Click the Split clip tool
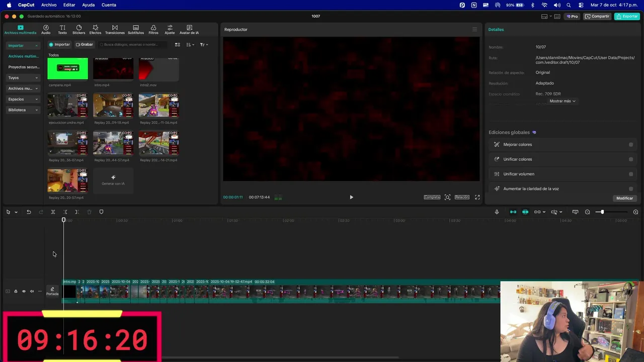 click(x=53, y=212)
